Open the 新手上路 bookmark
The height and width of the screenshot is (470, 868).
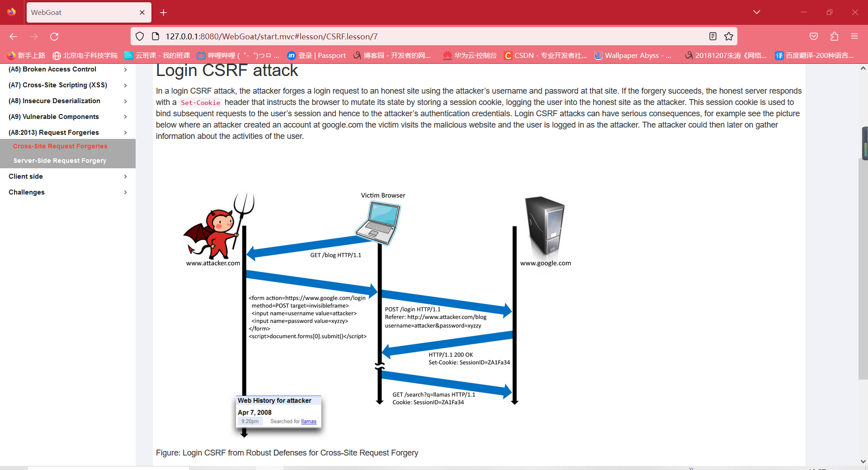(x=26, y=56)
